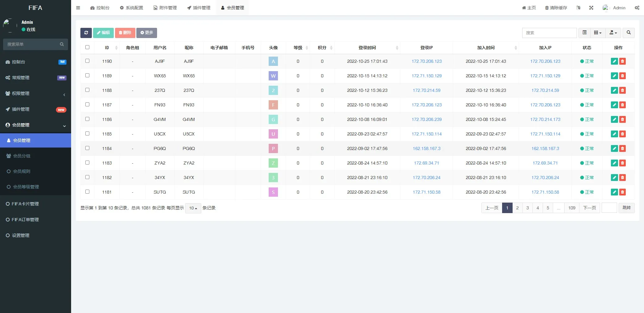Switch to 系统配置 top tab
Screen dimensions: 644x313
pos(131,8)
